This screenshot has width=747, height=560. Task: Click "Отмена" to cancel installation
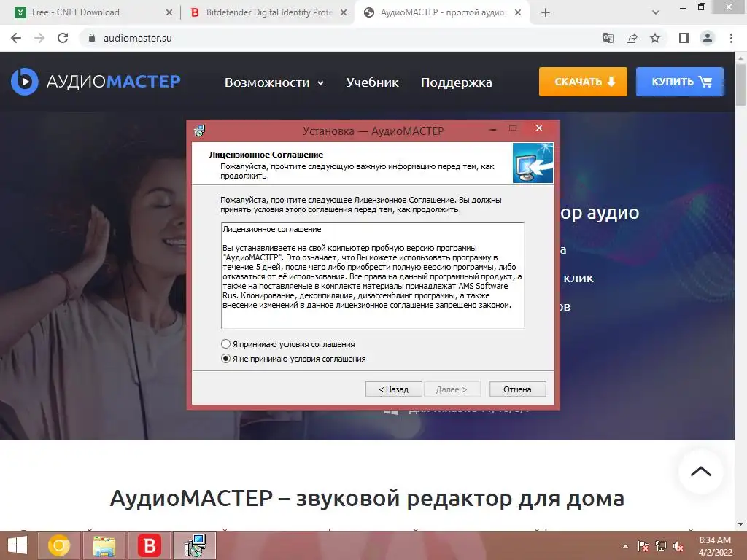[x=517, y=389]
